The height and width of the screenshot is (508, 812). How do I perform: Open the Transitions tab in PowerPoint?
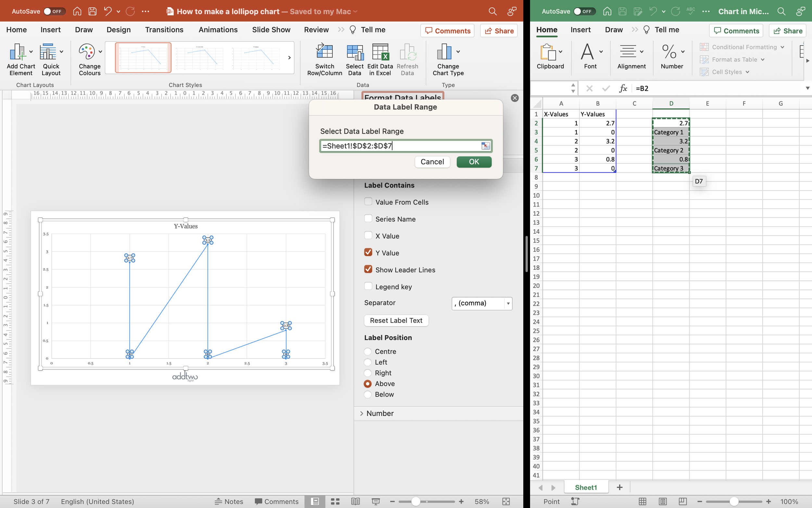pyautogui.click(x=164, y=30)
